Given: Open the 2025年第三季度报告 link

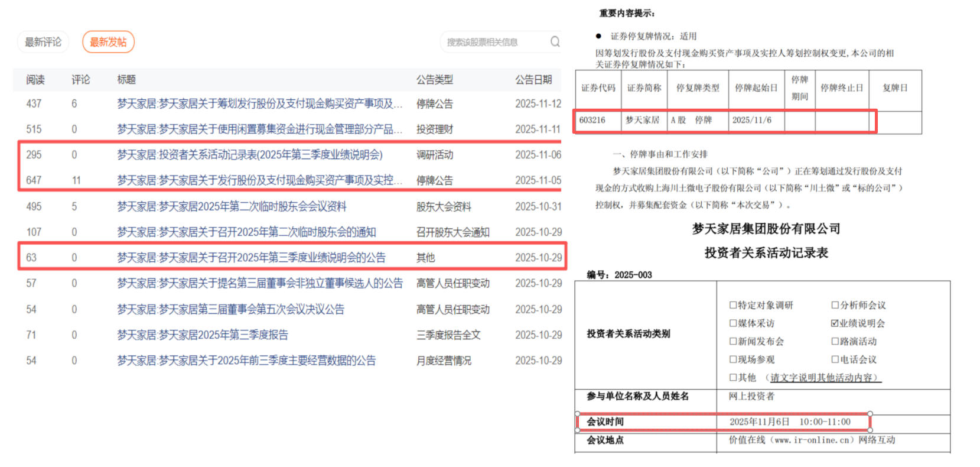Looking at the screenshot, I should [x=203, y=335].
